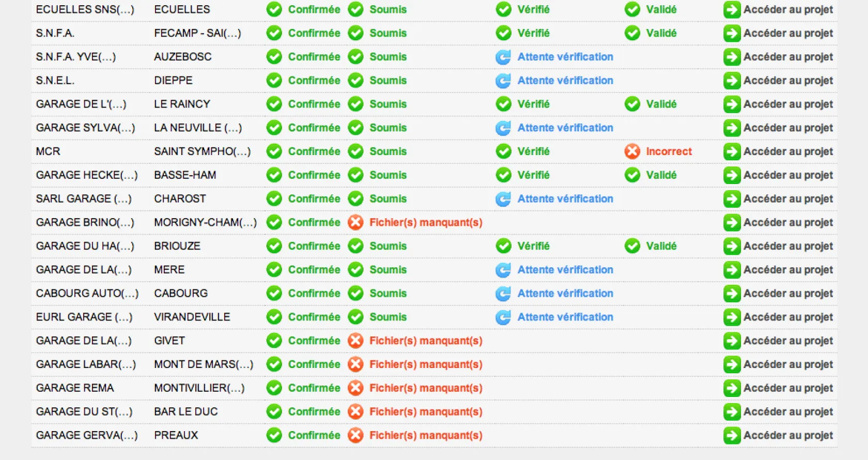
Task: Click green arrow icon for PREAUX row
Action: tap(732, 436)
